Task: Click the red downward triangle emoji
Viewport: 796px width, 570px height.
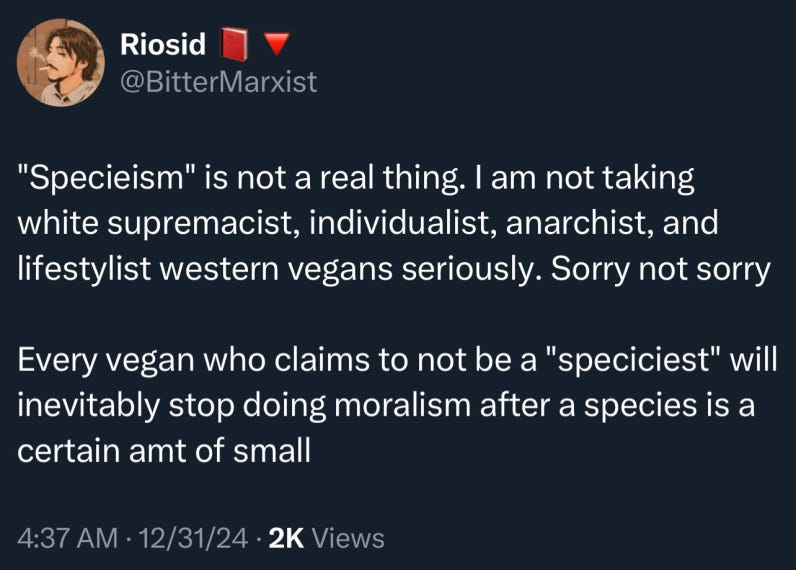Action: pyautogui.click(x=275, y=45)
